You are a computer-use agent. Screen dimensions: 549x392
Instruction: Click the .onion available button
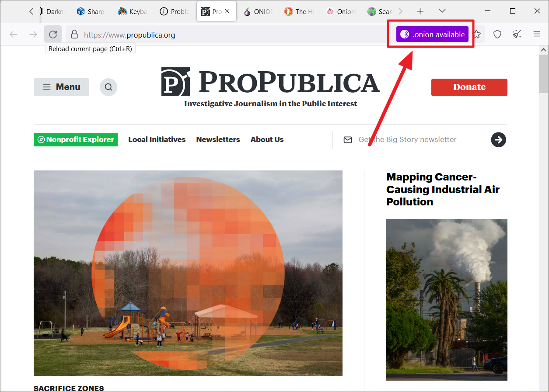click(432, 35)
